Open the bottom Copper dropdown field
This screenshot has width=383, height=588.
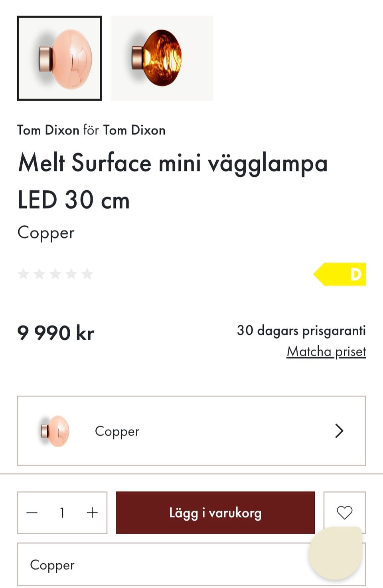160,565
